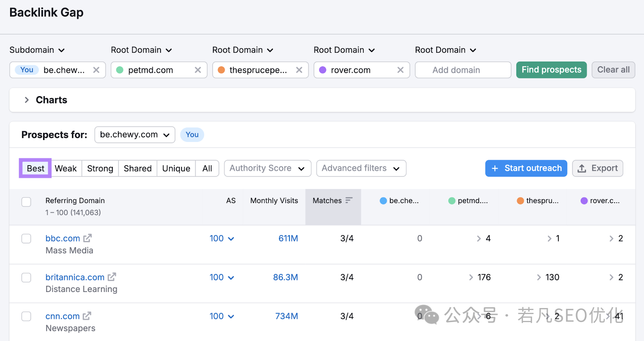Select the All tab
The image size is (644, 341).
click(x=207, y=168)
